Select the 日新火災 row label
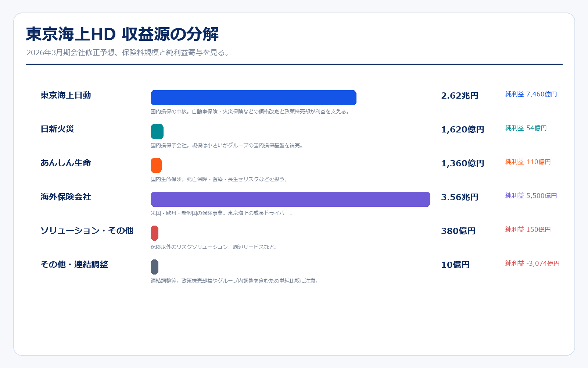Image resolution: width=588 pixels, height=368 pixels. [57, 129]
